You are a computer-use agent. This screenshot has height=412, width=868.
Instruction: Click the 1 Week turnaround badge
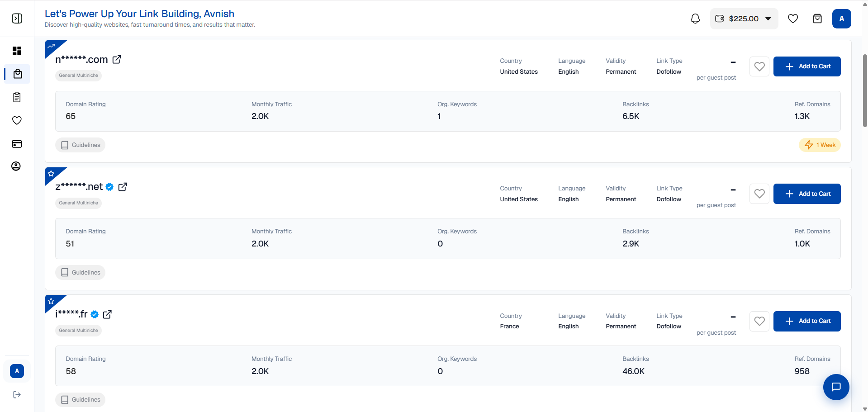(x=820, y=145)
